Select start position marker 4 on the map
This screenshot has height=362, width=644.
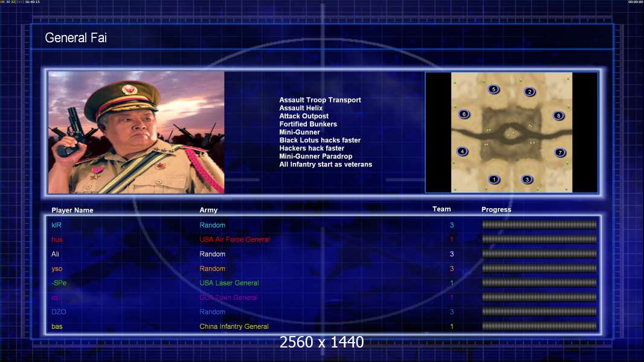pos(462,151)
